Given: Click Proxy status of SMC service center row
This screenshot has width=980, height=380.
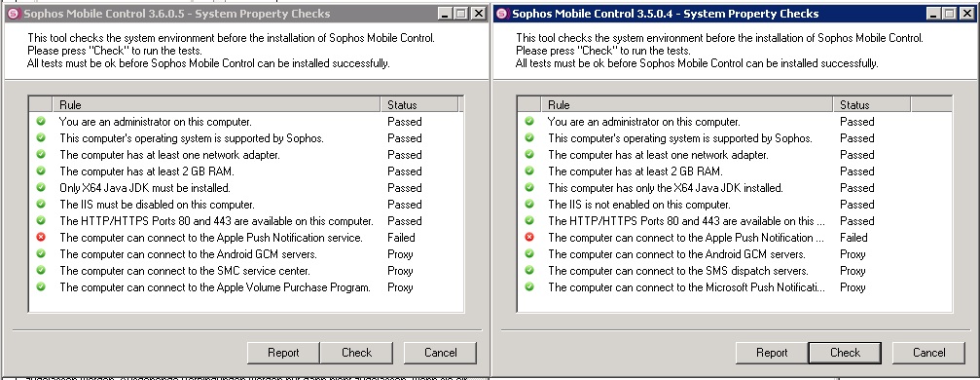Looking at the screenshot, I should (400, 271).
